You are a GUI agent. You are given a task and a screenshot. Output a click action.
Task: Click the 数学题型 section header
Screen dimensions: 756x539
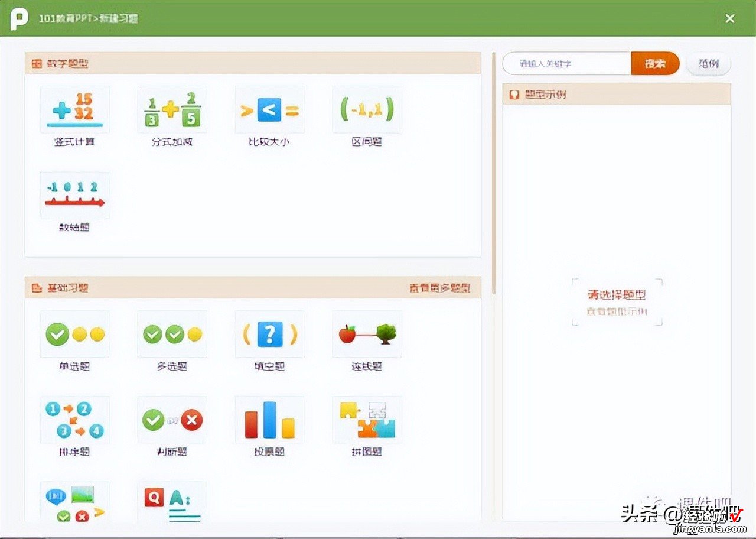(x=253, y=63)
